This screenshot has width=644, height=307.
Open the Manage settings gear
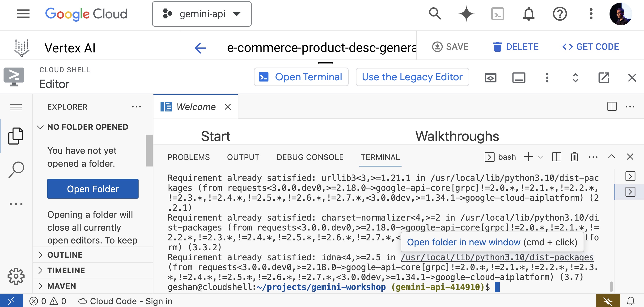16,276
